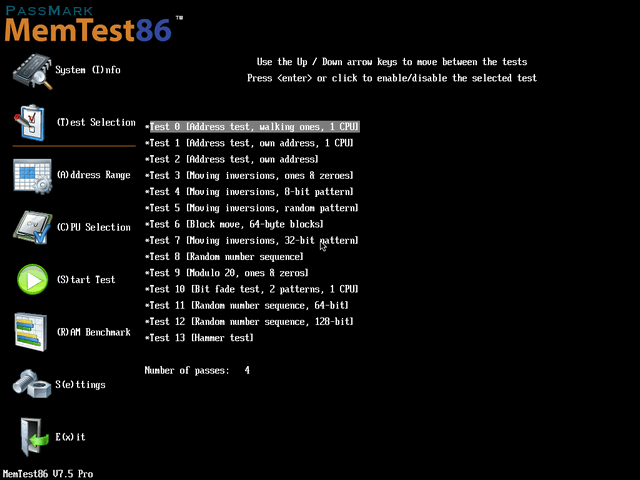Toggle Test 2 Address test, own address
This screenshot has height=480, width=640.
pyautogui.click(x=231, y=160)
